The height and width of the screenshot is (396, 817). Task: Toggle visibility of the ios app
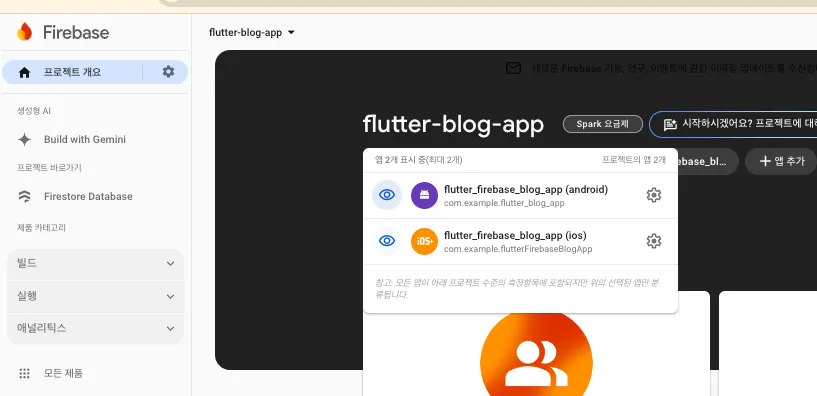[387, 241]
